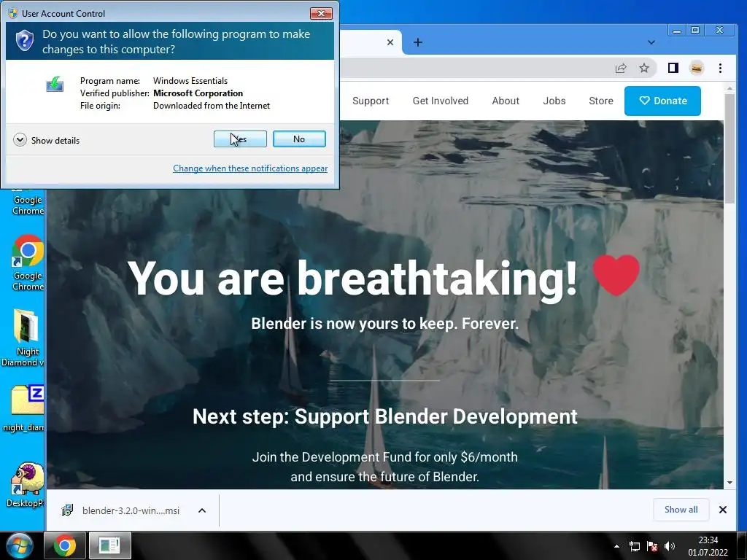Select the Night Diamond folder icon
This screenshot has height=560, width=747.
(x=24, y=337)
